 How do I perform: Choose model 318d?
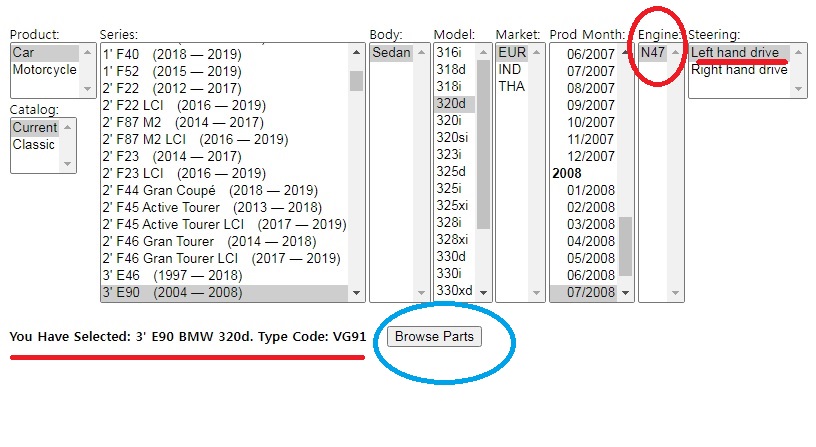455,70
